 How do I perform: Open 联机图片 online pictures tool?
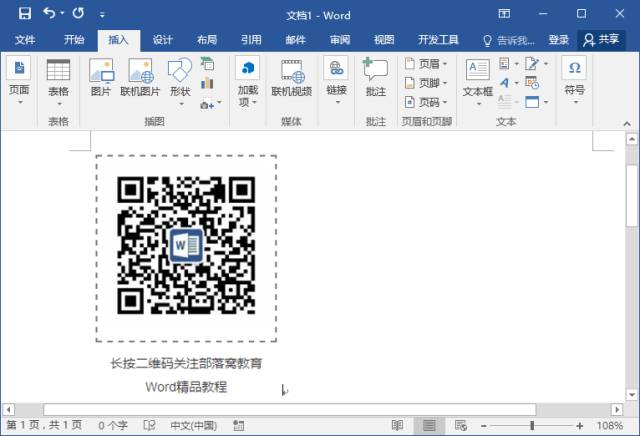[140, 79]
